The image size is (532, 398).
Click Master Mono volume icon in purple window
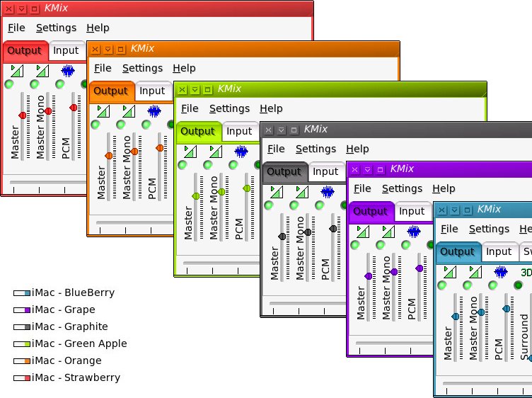click(389, 232)
